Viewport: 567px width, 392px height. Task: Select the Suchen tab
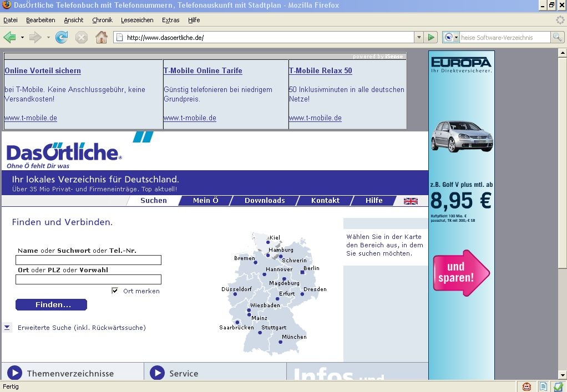tap(154, 201)
